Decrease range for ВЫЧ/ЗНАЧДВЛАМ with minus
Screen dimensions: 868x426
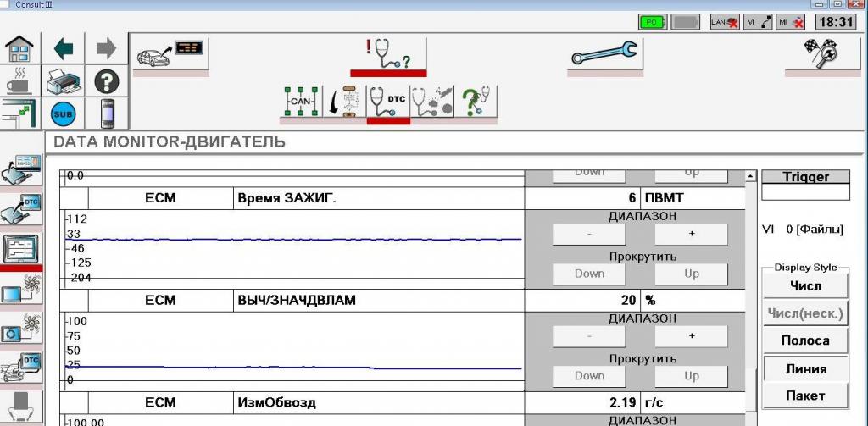[x=589, y=336]
